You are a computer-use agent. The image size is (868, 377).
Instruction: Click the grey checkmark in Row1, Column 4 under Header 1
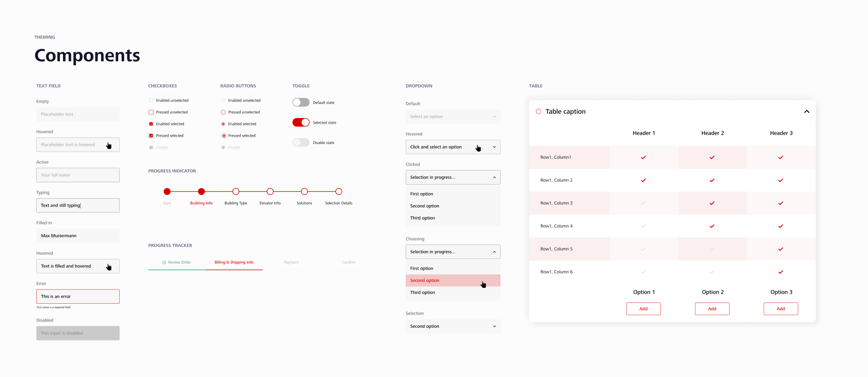643,226
